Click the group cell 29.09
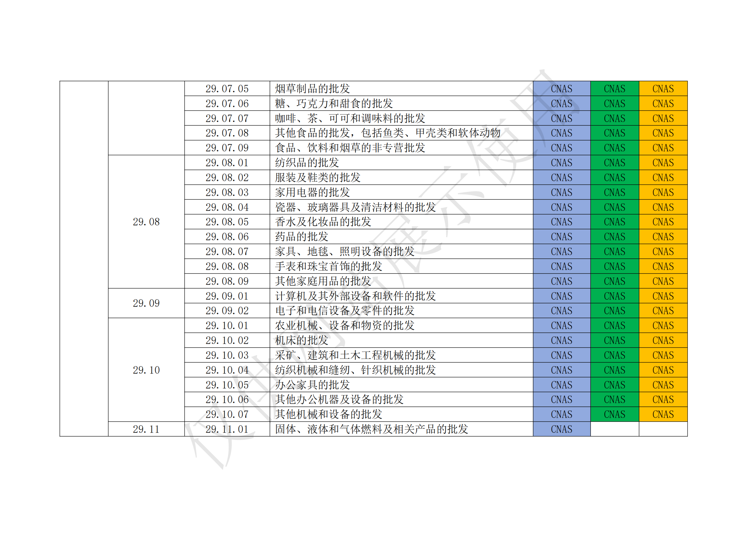This screenshot has height=534, width=756. tap(146, 303)
